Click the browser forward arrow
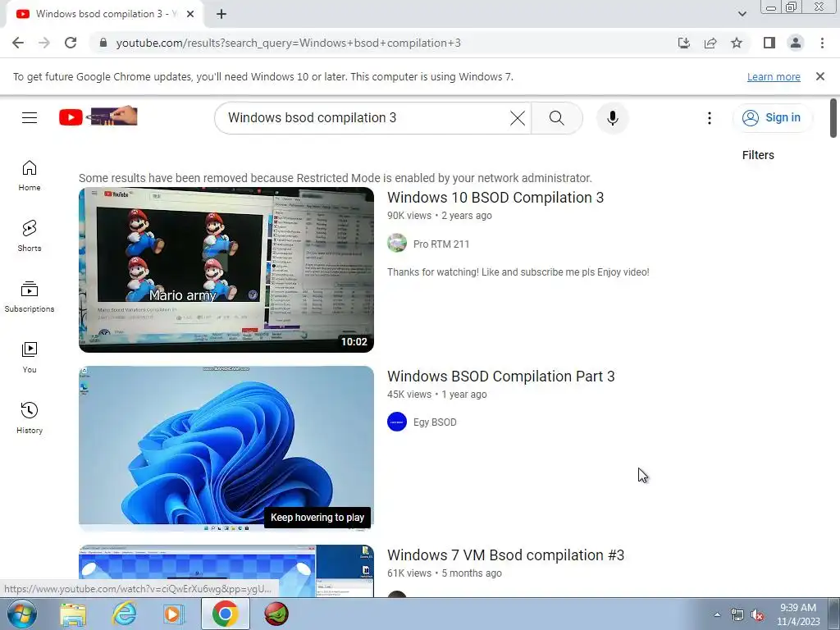 pyautogui.click(x=44, y=43)
